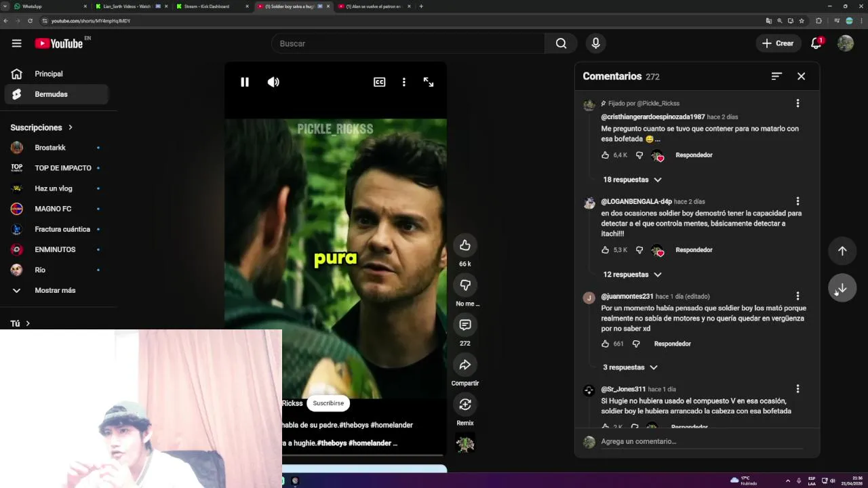Pause the Short video
The image size is (868, 488).
click(245, 82)
